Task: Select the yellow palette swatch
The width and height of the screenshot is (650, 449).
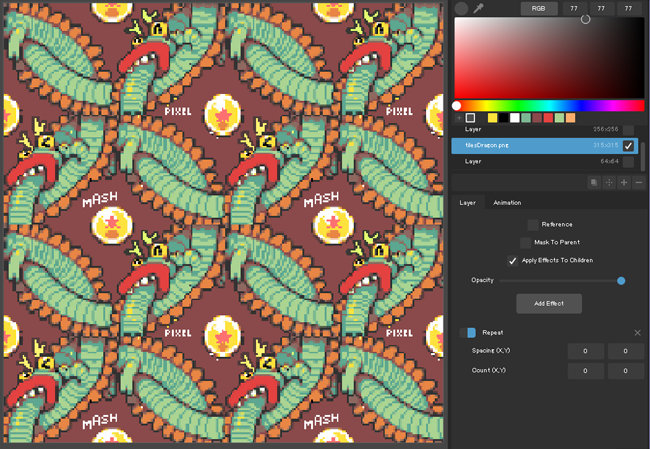Action: click(x=492, y=118)
